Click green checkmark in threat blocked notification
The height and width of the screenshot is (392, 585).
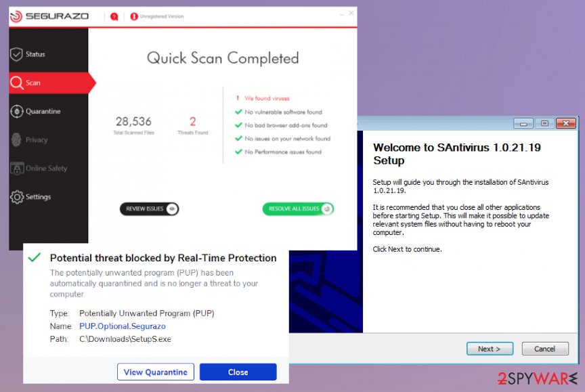(x=35, y=257)
